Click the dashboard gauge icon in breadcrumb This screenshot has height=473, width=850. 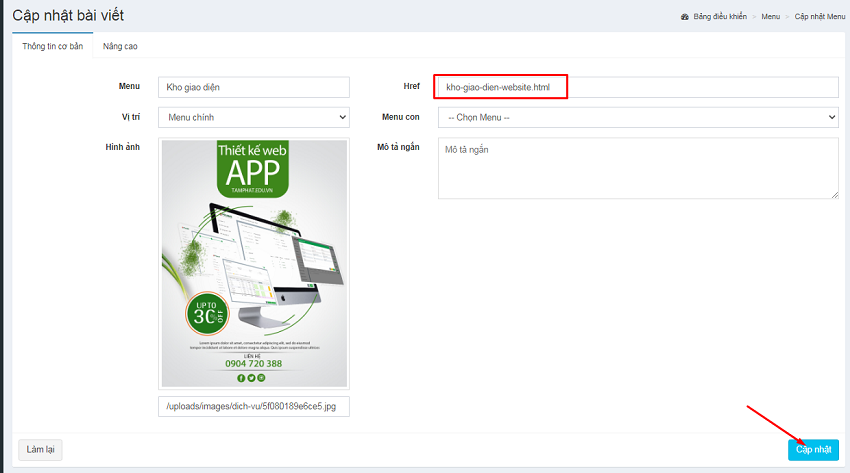point(685,18)
